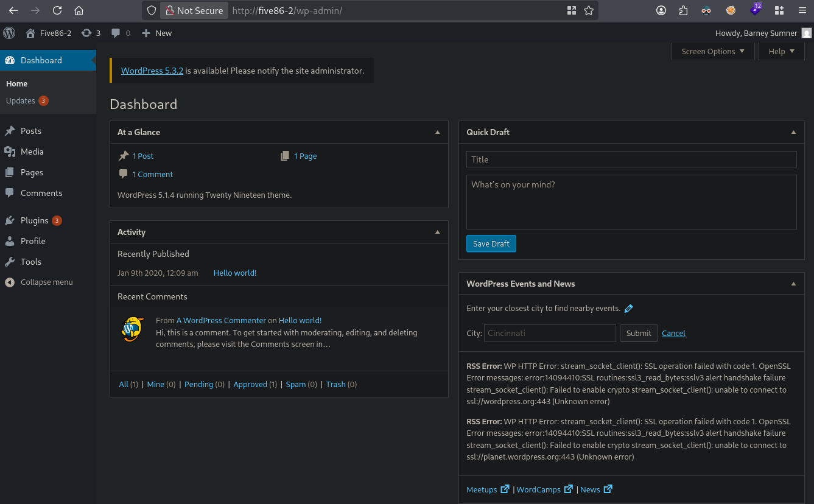
Task: Collapse the Quick Draft panel
Action: pyautogui.click(x=793, y=132)
